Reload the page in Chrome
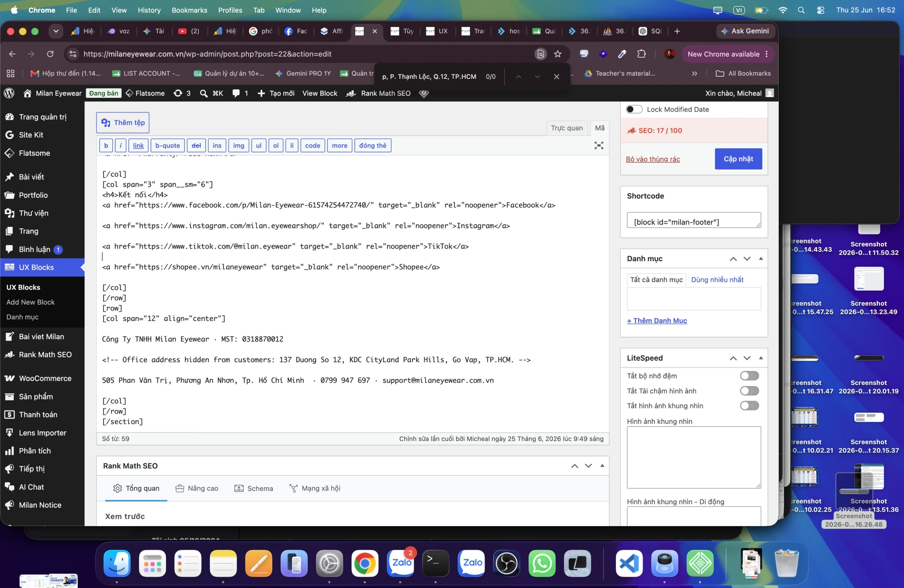 point(50,54)
